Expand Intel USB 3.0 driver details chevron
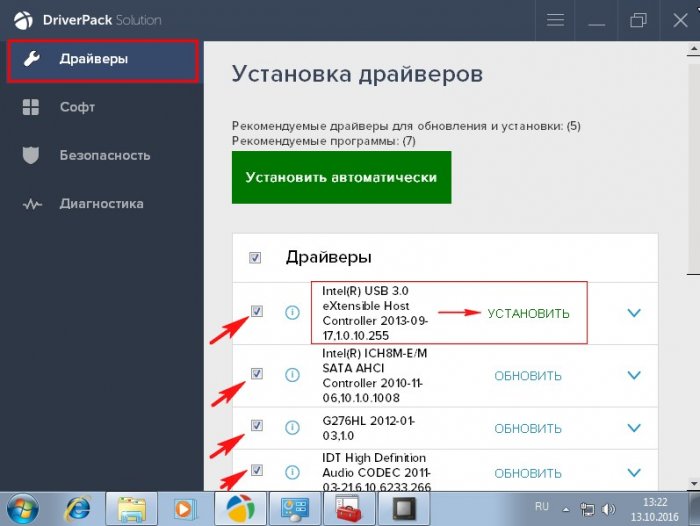Image resolution: width=700 pixels, height=526 pixels. click(x=633, y=313)
